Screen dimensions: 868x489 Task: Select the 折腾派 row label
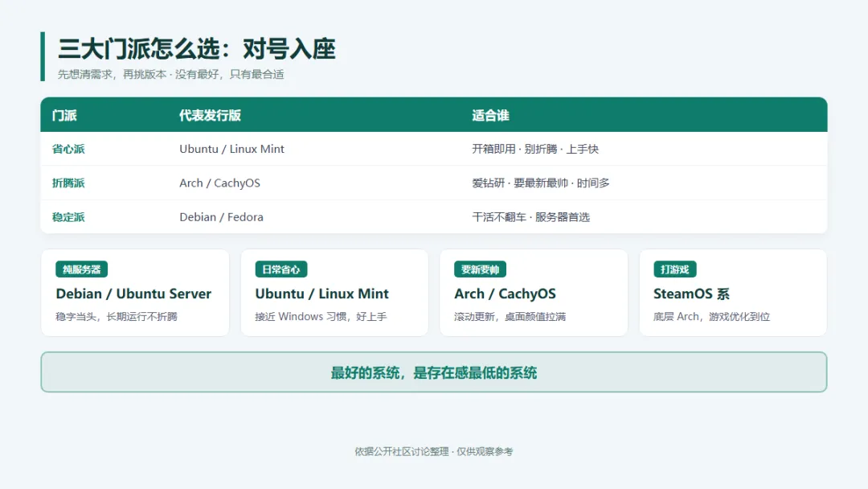click(68, 183)
